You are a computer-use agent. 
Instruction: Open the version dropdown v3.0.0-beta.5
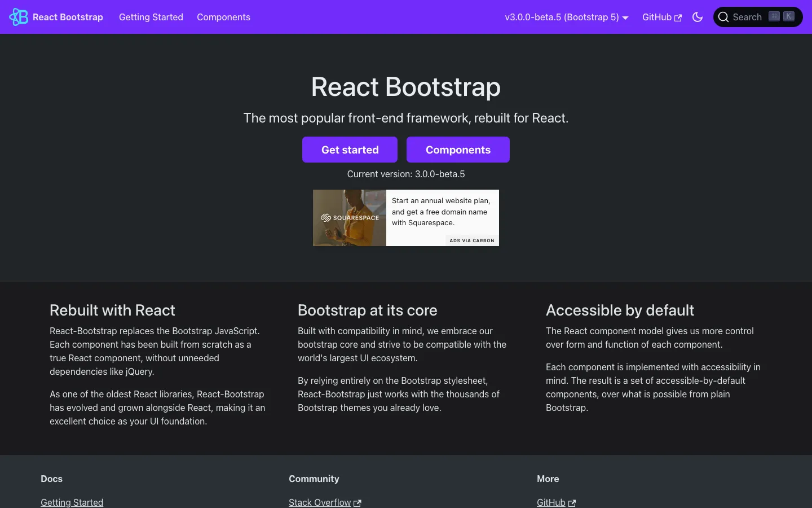pyautogui.click(x=566, y=17)
